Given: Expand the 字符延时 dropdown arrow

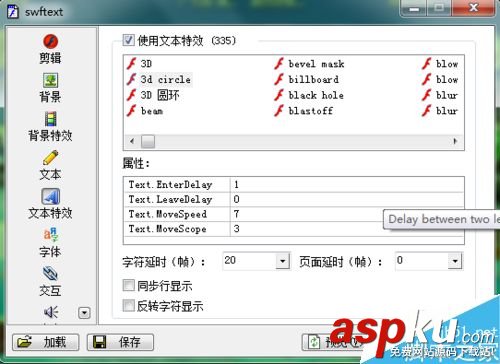Looking at the screenshot, I should pyautogui.click(x=282, y=261).
